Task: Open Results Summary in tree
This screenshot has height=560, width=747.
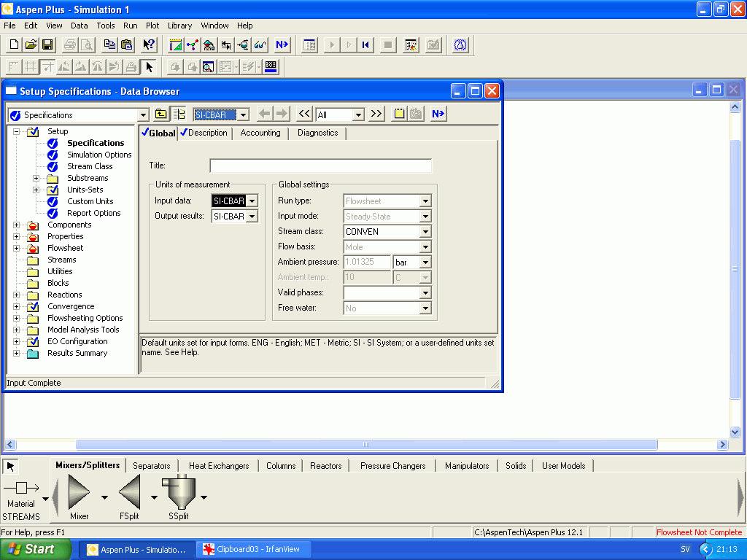Action: tap(77, 353)
